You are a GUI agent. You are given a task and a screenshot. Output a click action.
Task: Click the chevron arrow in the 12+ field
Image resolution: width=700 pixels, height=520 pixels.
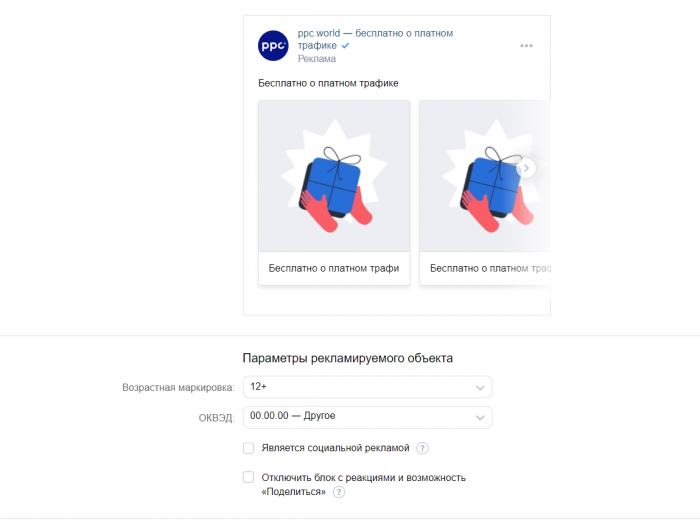pos(480,387)
